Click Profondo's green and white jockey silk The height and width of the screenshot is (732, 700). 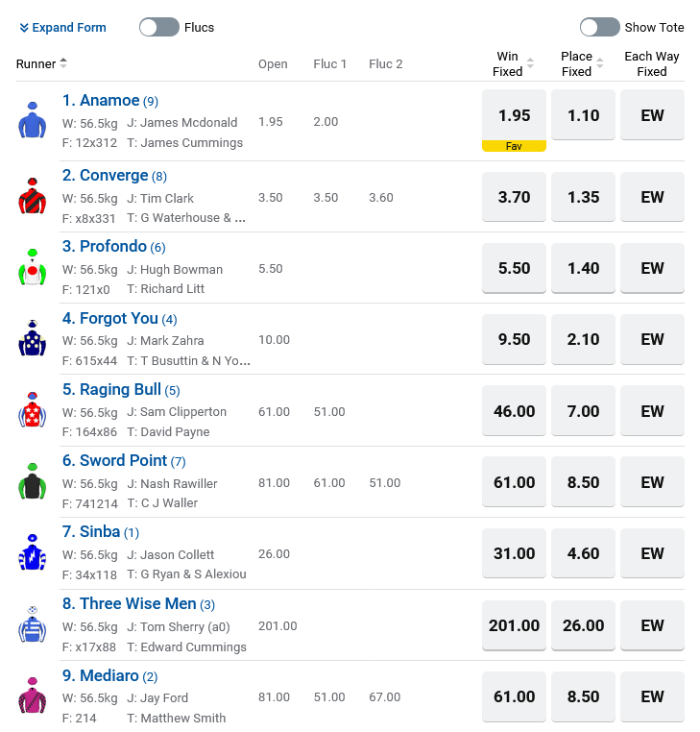32,268
